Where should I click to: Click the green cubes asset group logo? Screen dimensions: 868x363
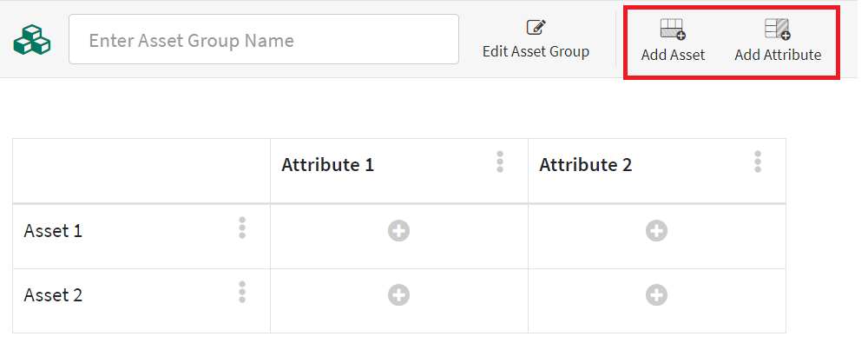32,39
